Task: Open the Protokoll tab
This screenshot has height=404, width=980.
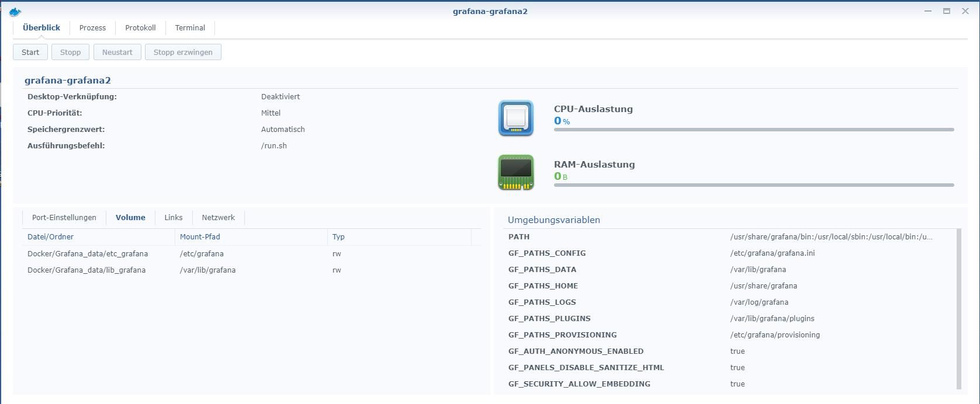Action: [x=140, y=27]
